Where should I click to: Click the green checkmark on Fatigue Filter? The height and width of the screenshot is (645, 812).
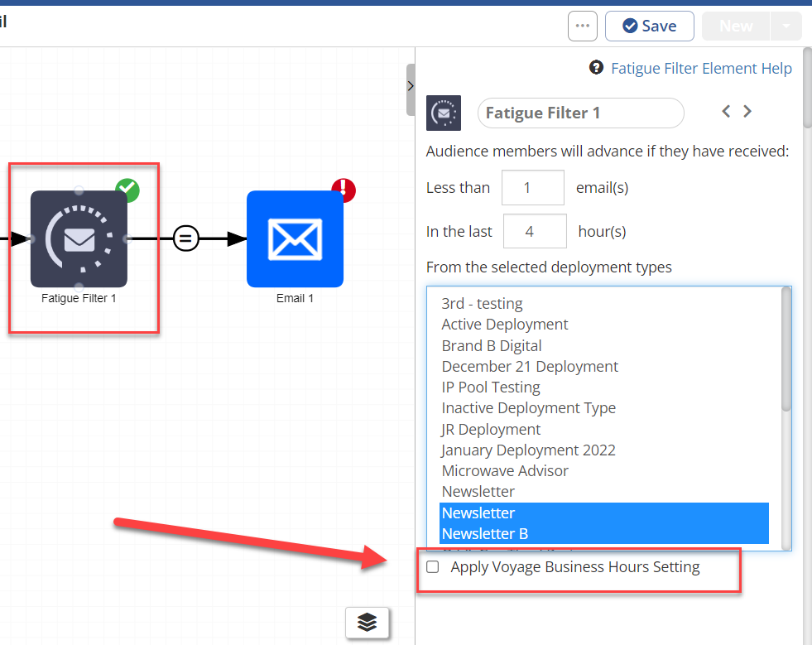pyautogui.click(x=127, y=190)
